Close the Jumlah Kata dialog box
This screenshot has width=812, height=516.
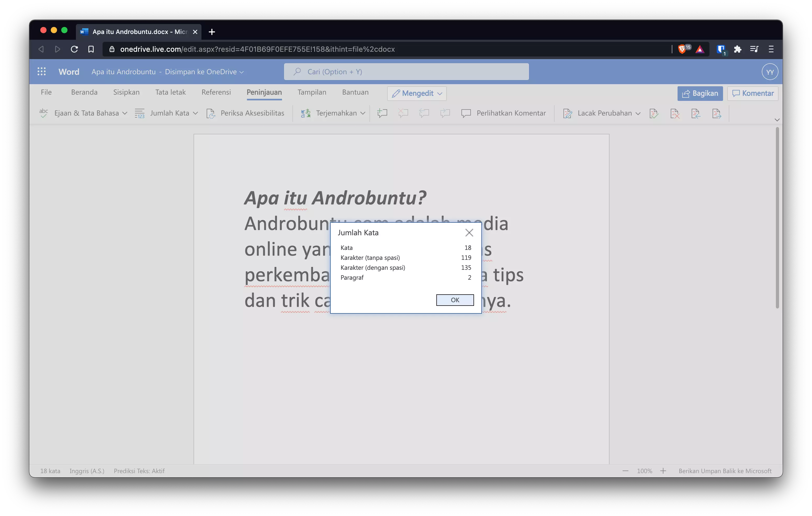click(x=469, y=232)
